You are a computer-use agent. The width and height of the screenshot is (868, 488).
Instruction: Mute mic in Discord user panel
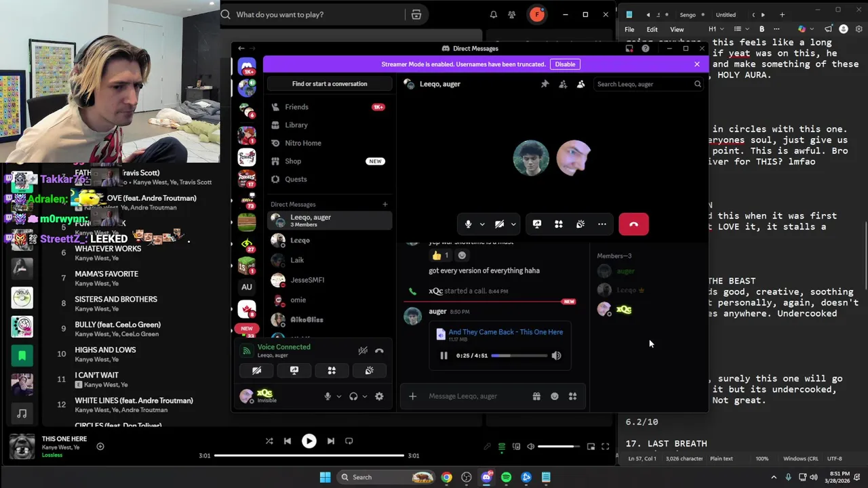[x=328, y=396]
